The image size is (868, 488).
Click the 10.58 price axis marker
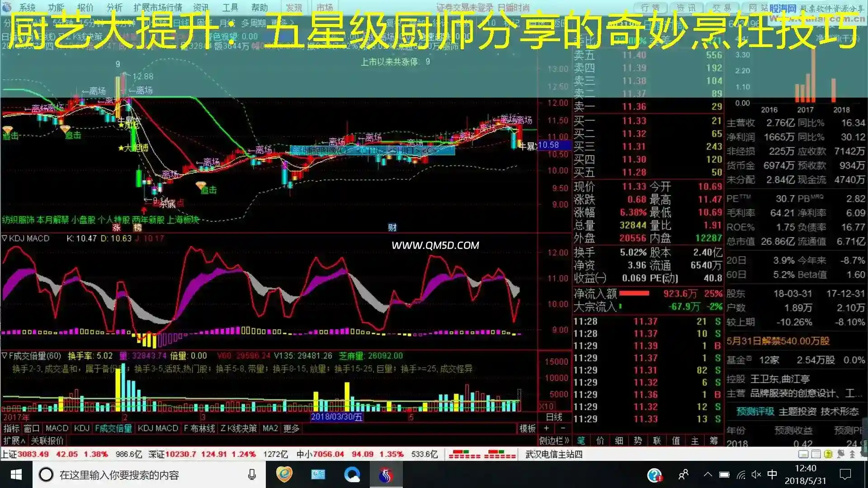tap(554, 145)
